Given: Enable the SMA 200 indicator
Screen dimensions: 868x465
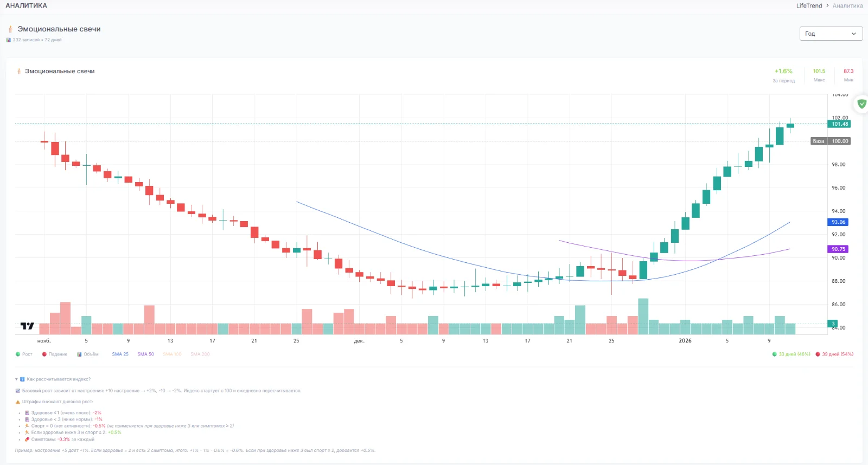Looking at the screenshot, I should tap(200, 354).
